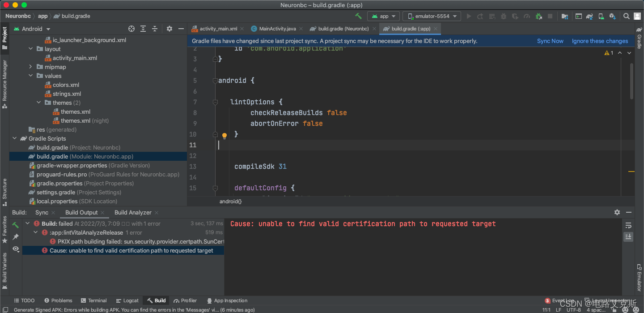The width and height of the screenshot is (644, 313).
Task: Click Collapse All in Project panel
Action: coord(155,29)
